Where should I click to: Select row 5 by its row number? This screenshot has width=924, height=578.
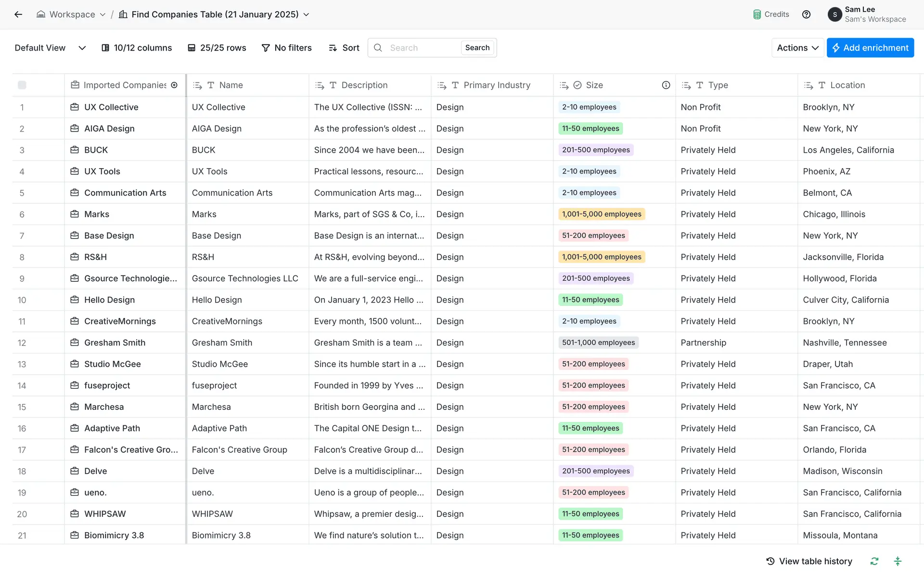coord(22,193)
